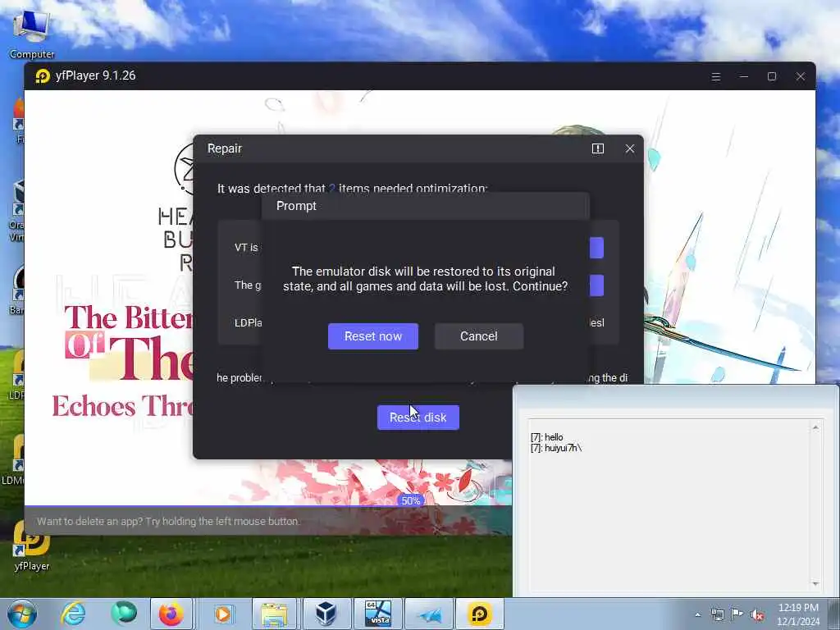Click the yfPlayer logo in title bar

43,76
